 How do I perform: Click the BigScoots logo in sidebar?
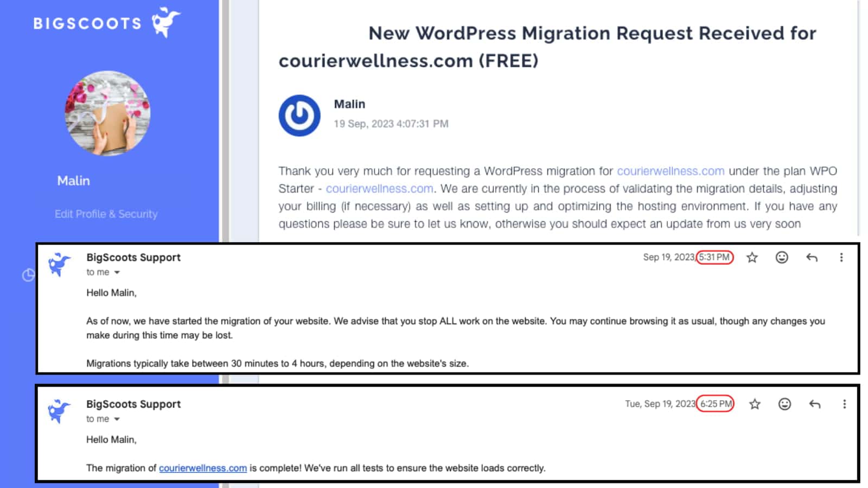click(107, 23)
